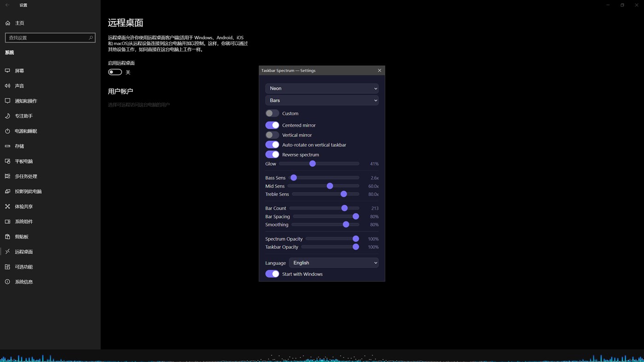The width and height of the screenshot is (644, 362).
Task: Toggle Auto-rotate on vertical taskbar
Action: coord(272,145)
